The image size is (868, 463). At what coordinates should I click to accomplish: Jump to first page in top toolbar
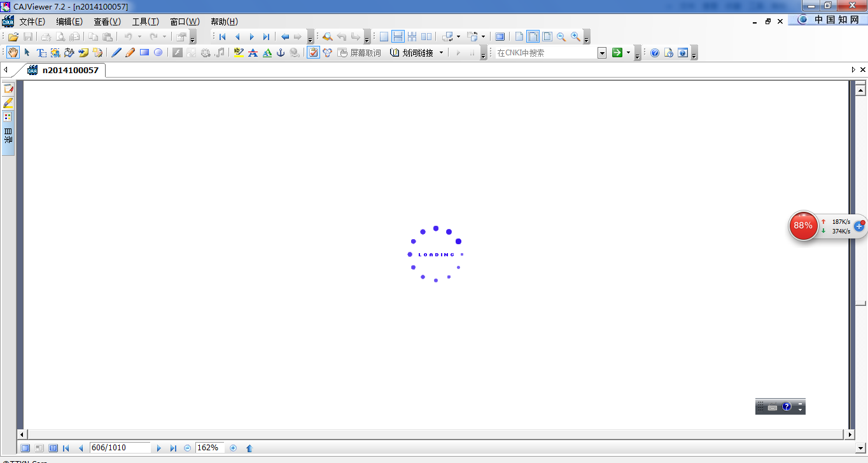[x=223, y=37]
